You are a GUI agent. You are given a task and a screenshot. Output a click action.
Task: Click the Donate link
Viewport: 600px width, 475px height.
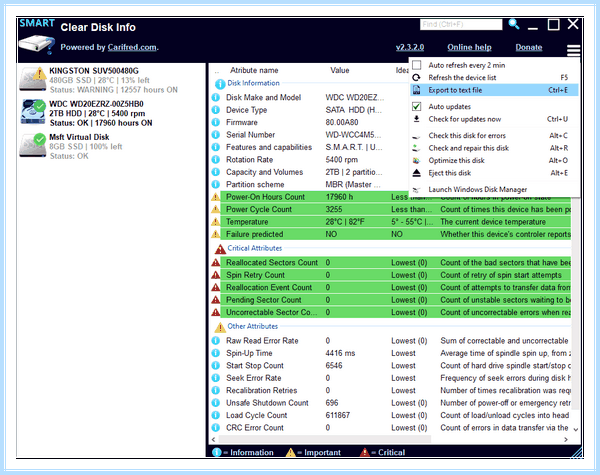coord(528,47)
